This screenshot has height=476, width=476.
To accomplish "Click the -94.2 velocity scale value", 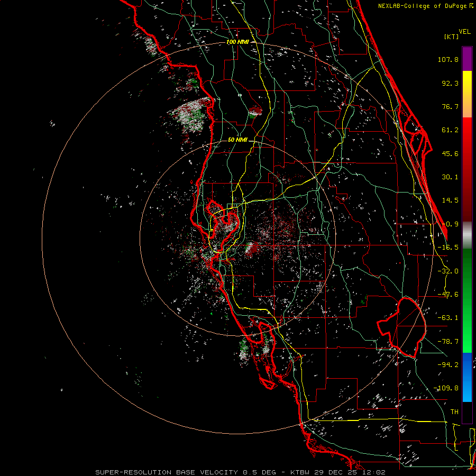I will pyautogui.click(x=448, y=364).
